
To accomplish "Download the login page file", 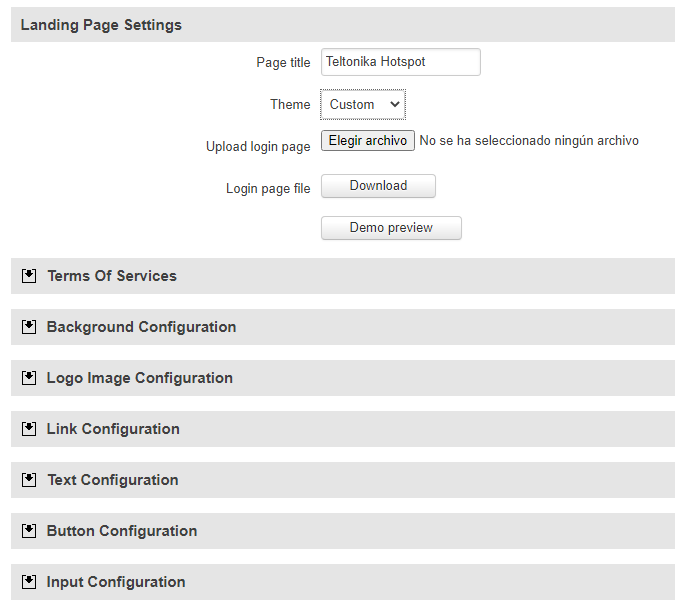I will 378,186.
